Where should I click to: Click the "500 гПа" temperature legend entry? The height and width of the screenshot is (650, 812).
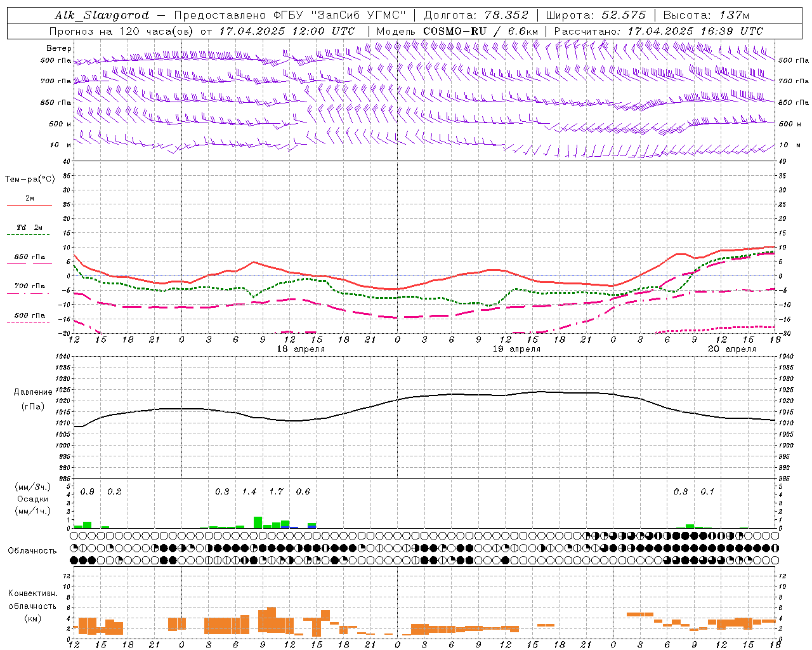click(30, 315)
